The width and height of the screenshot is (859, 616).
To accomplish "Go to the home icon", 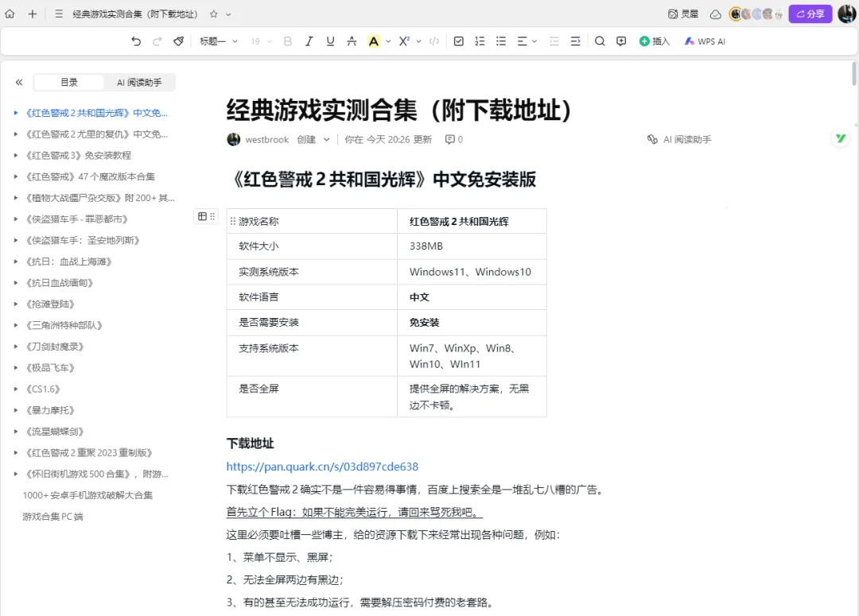I will click(10, 14).
